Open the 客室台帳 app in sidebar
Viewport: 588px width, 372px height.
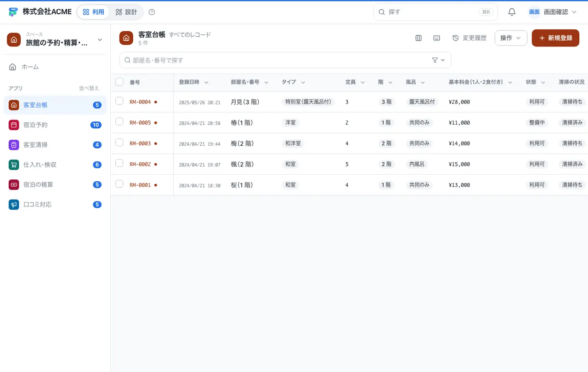(55, 105)
